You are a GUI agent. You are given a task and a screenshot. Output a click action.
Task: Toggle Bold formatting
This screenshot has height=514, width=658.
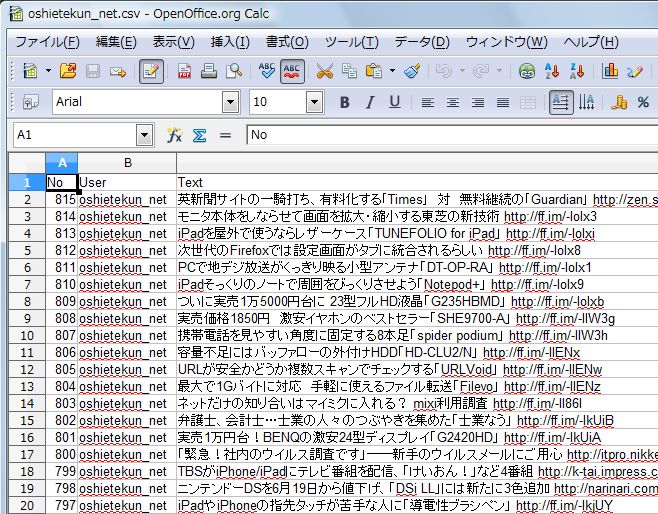[345, 102]
